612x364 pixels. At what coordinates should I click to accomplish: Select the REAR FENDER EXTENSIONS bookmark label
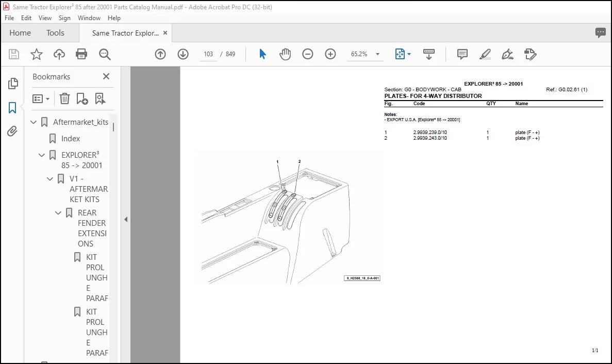[92, 228]
